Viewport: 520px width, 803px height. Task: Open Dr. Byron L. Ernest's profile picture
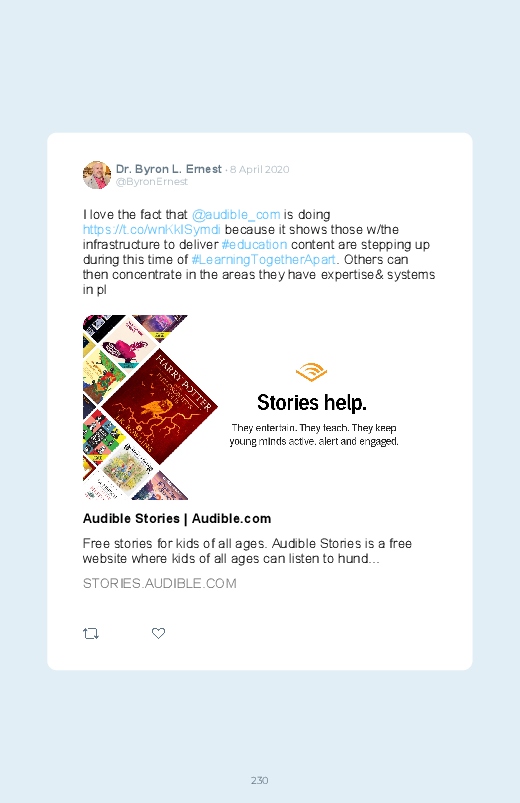97,175
